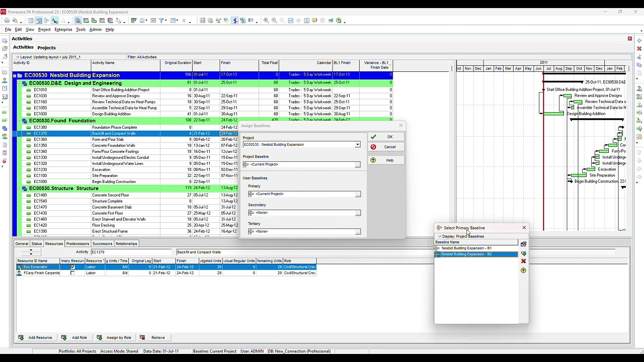The width and height of the screenshot is (644, 362).
Task: Switch to the Predecessors tab
Action: [77, 244]
